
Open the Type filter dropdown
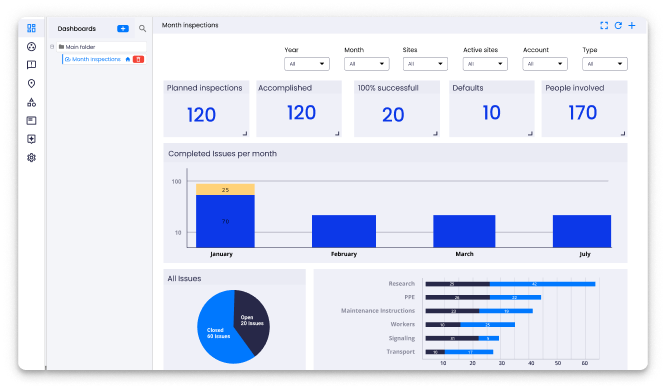605,64
